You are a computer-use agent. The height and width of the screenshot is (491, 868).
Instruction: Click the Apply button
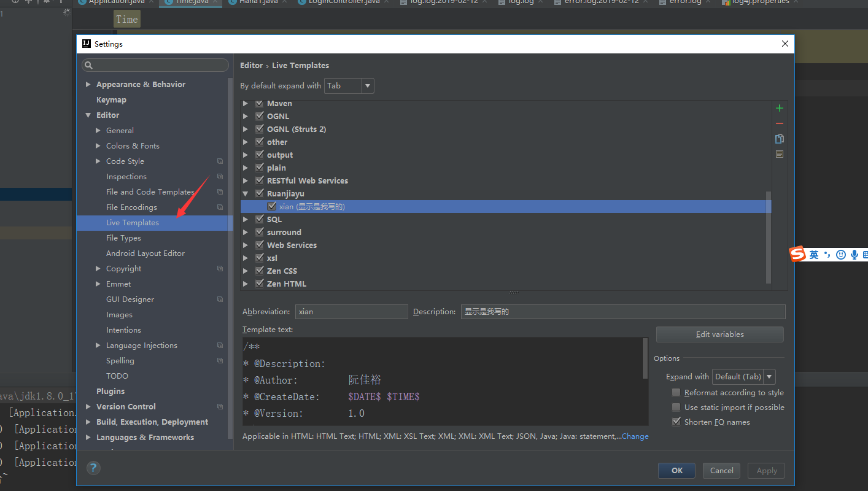point(767,471)
